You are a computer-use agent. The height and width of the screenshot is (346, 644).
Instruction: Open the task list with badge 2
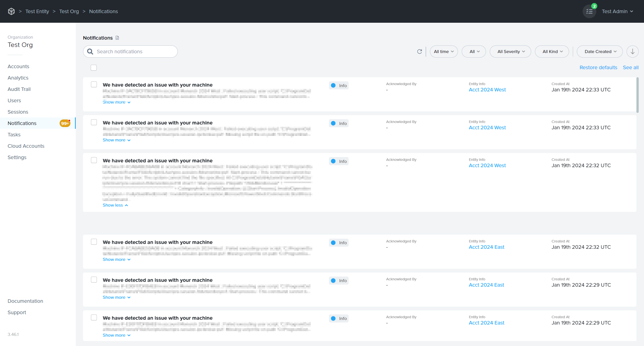589,11
